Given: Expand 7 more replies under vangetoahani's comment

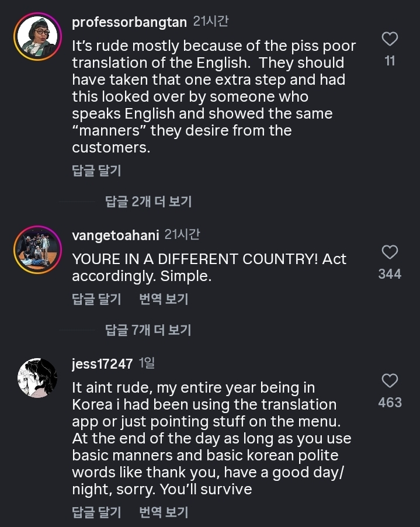Looking at the screenshot, I should coord(148,330).
